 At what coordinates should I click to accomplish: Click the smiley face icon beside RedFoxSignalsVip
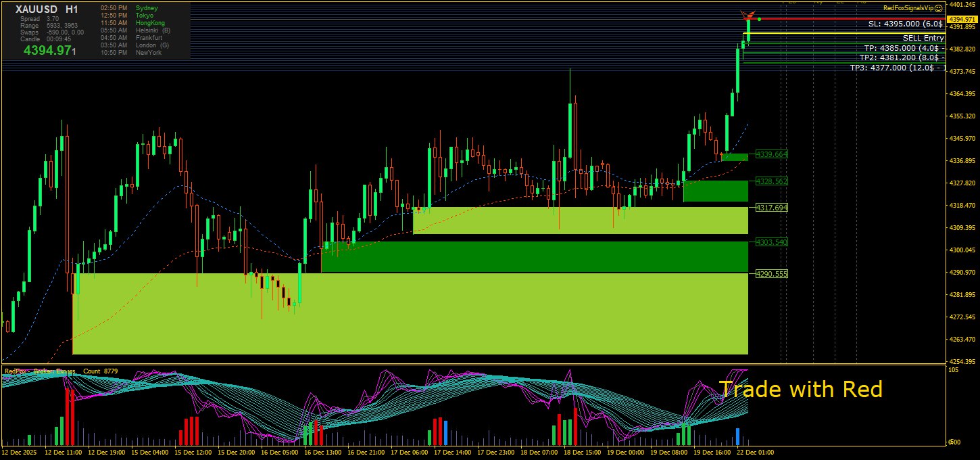[938, 8]
